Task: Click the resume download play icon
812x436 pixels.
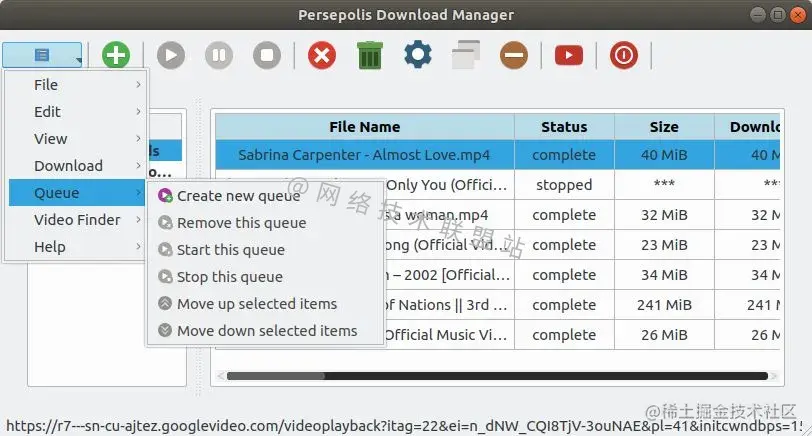Action: coord(171,55)
